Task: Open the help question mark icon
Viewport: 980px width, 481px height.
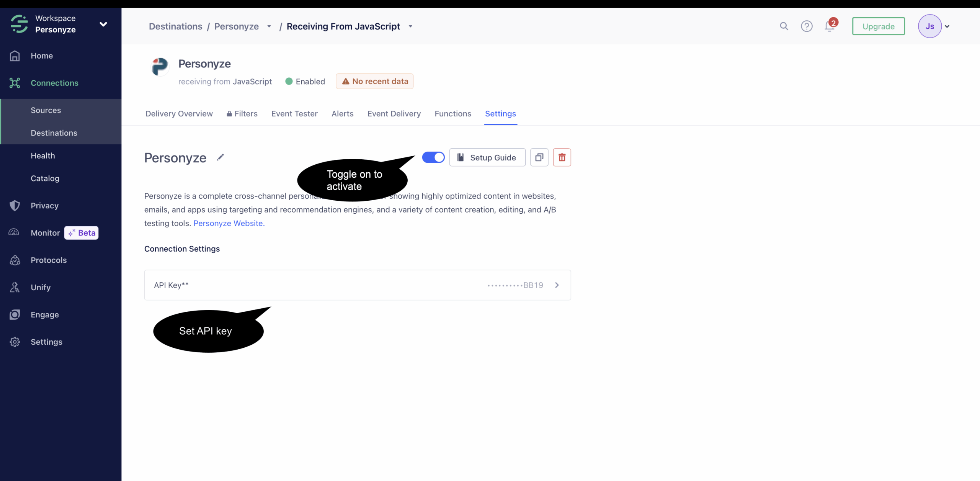Action: (807, 26)
